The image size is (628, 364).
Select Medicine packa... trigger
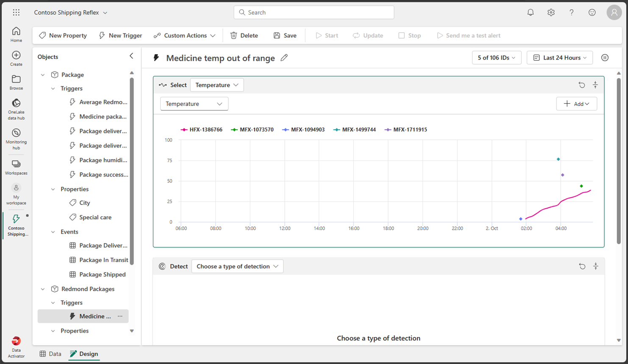[98, 116]
